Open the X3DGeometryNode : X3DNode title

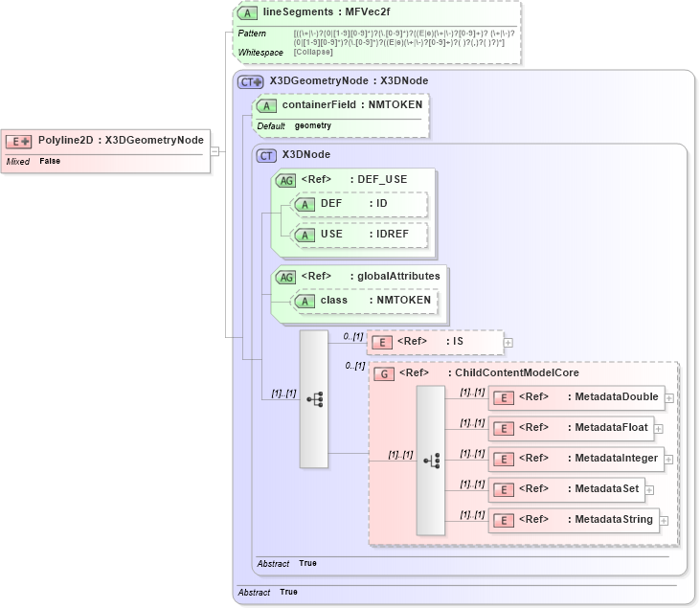click(349, 80)
